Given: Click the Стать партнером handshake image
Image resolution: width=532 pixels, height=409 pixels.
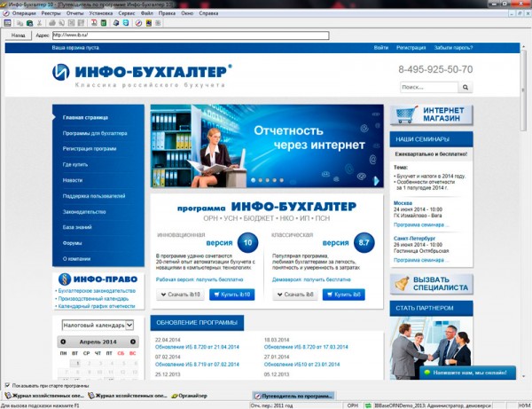Looking at the screenshot, I should [x=431, y=348].
